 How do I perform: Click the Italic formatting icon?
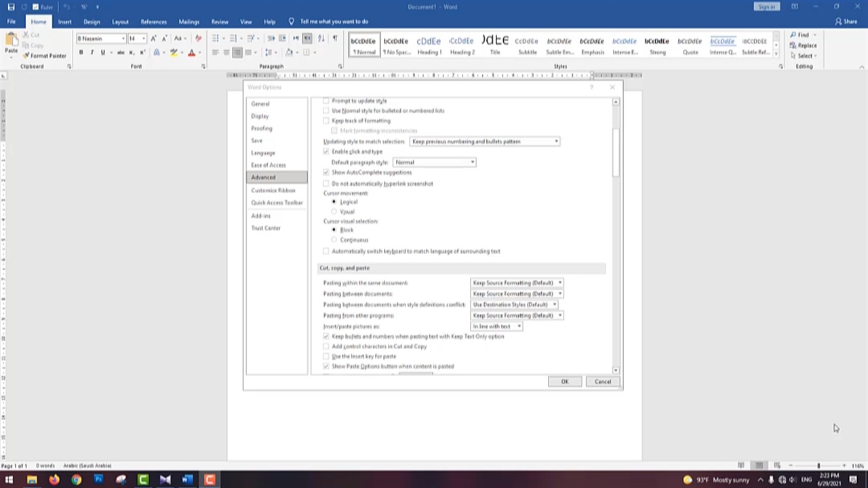(92, 53)
